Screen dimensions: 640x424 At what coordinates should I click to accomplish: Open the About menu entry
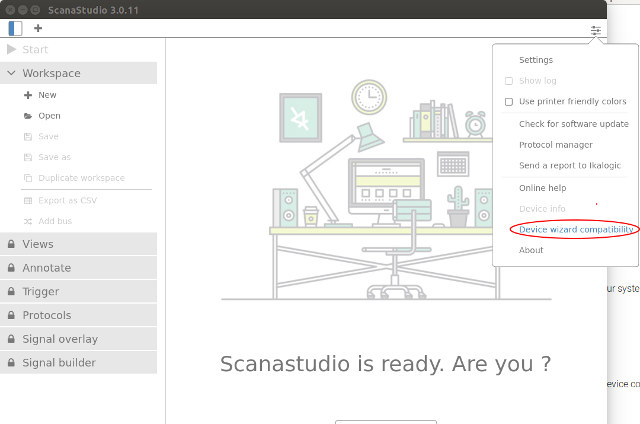(531, 250)
